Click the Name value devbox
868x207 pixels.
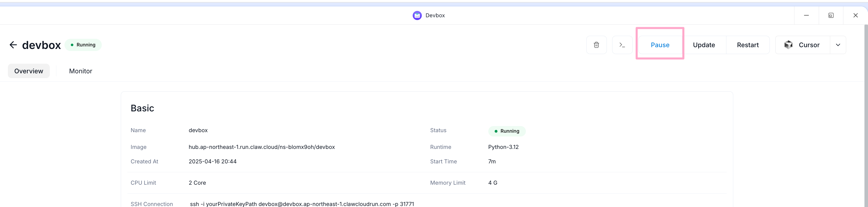point(198,130)
